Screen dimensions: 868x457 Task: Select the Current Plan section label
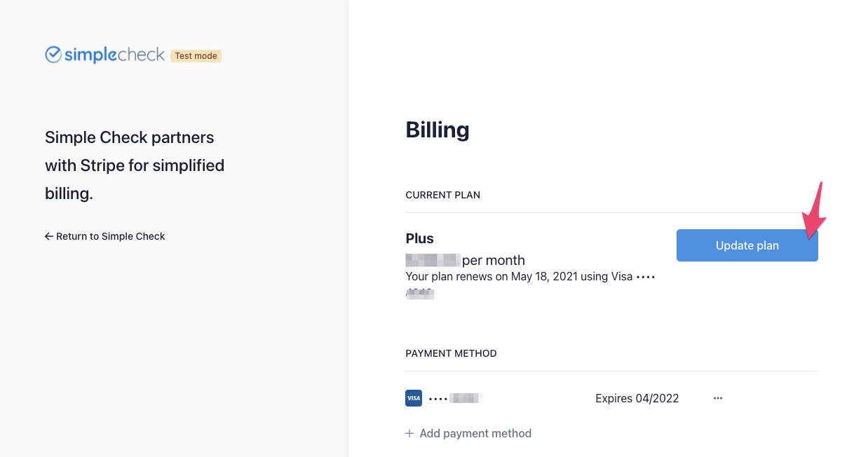442,195
